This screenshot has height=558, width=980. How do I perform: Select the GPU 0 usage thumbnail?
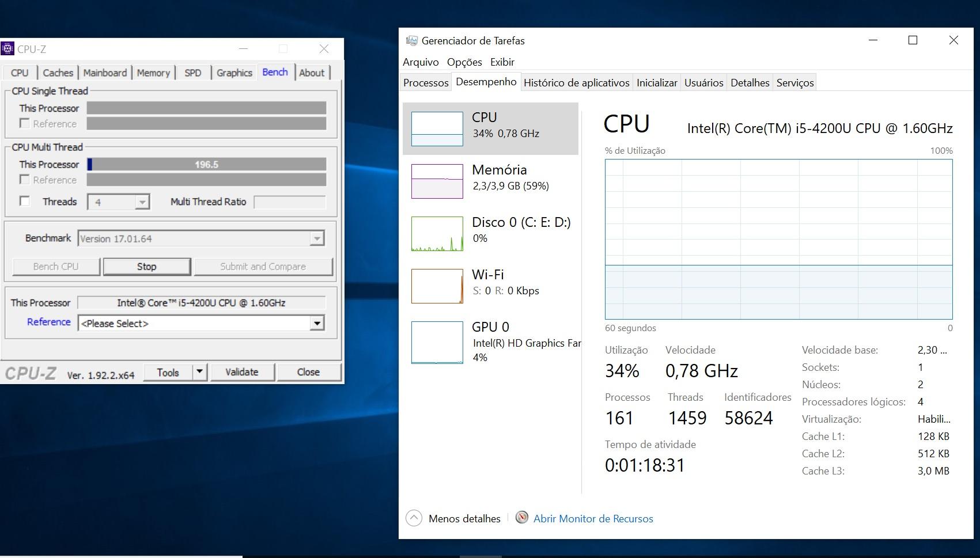pyautogui.click(x=437, y=342)
